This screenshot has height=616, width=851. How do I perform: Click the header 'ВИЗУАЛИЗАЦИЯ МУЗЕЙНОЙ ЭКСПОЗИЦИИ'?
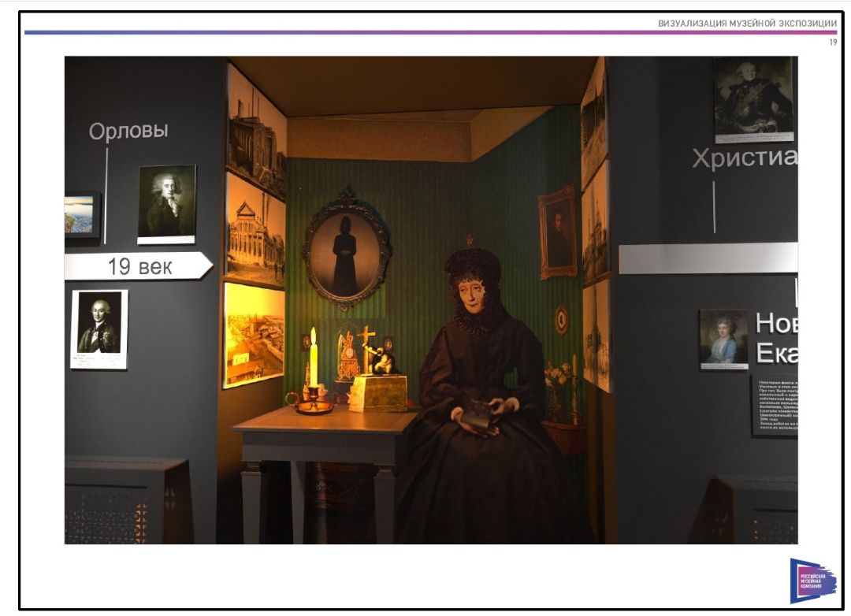point(747,24)
